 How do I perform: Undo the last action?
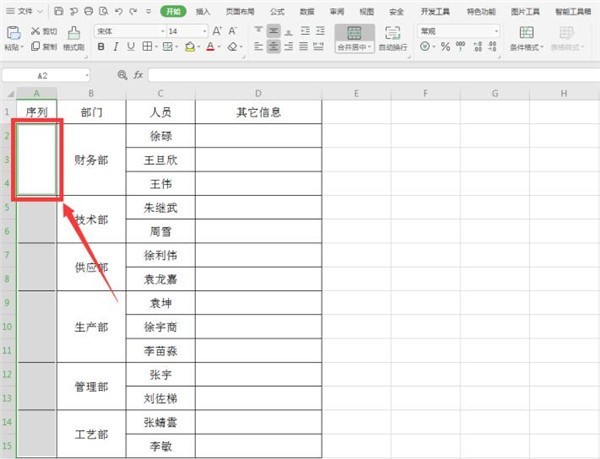(119, 11)
